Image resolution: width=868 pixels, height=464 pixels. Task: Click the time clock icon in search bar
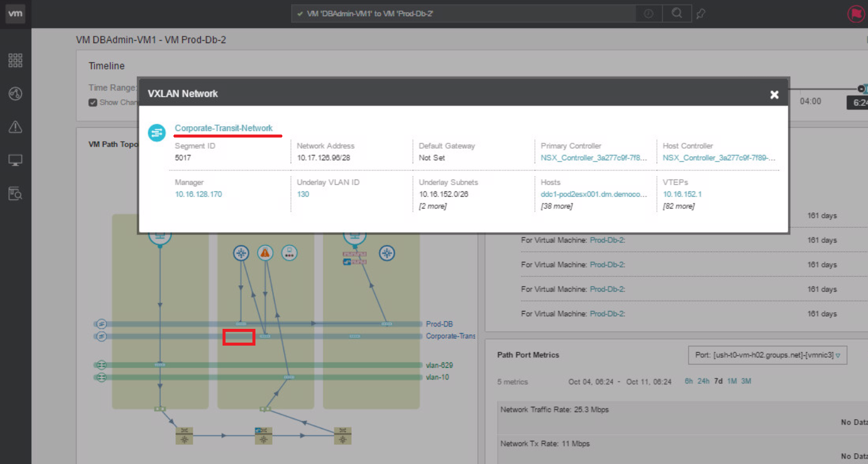click(x=648, y=14)
